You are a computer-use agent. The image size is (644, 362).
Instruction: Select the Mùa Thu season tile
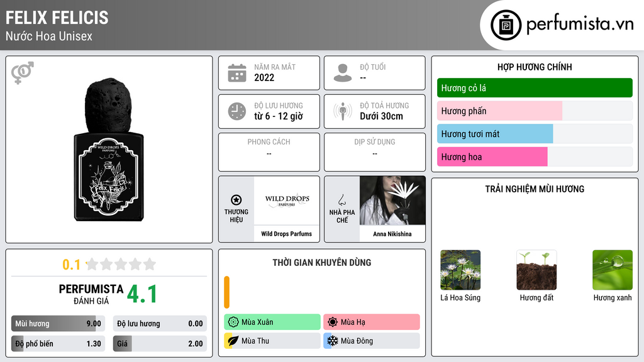pos(272,341)
